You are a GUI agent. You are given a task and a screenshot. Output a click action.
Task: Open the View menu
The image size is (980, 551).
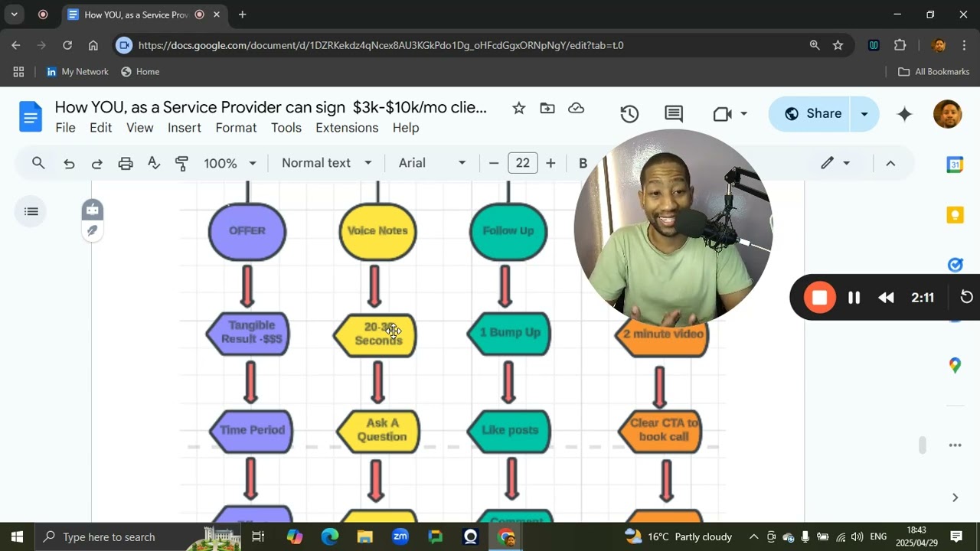click(x=139, y=128)
